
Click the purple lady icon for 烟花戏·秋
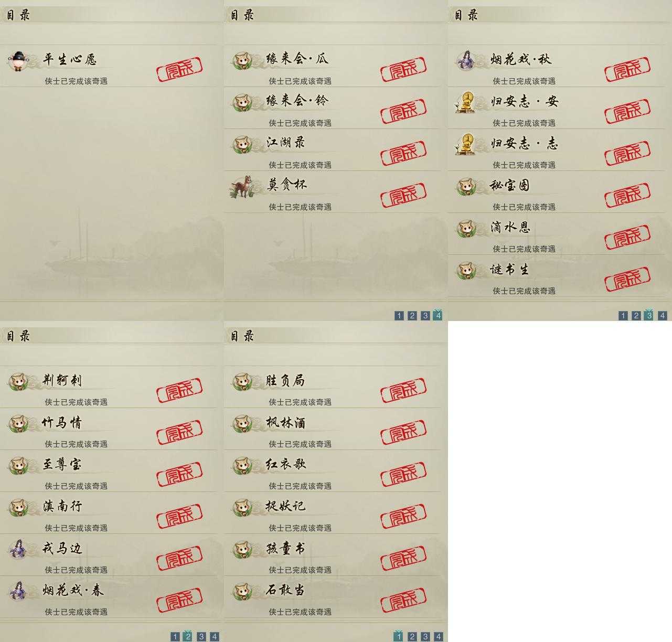pos(465,60)
